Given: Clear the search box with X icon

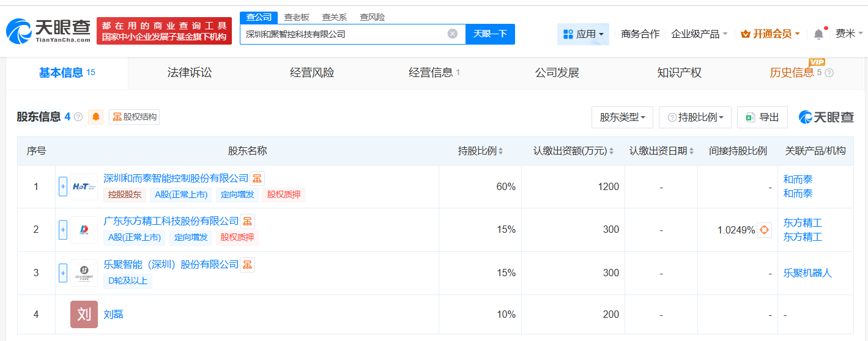Looking at the screenshot, I should [452, 34].
